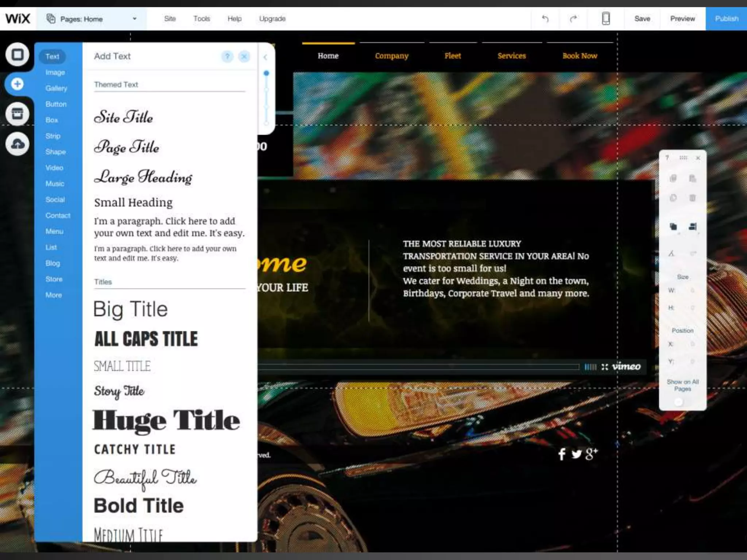Collapse panel with the left chevron arrow
Viewport: 747px width, 560px height.
266,57
